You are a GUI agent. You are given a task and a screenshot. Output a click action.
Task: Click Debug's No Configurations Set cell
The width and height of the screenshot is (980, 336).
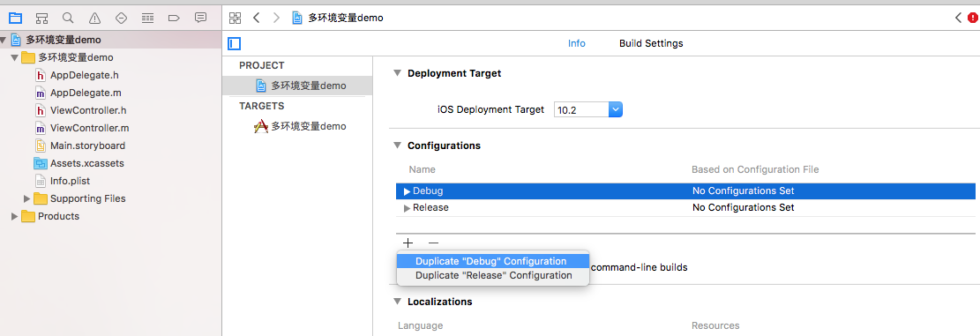click(x=743, y=191)
